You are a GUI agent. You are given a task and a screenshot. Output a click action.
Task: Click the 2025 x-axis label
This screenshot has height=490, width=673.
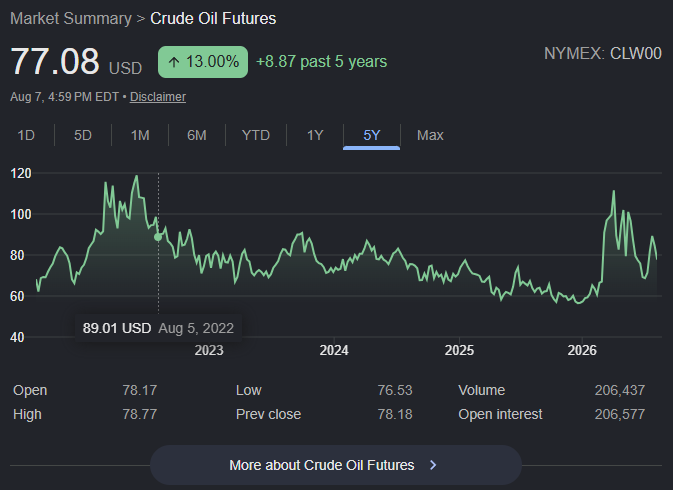click(x=459, y=351)
